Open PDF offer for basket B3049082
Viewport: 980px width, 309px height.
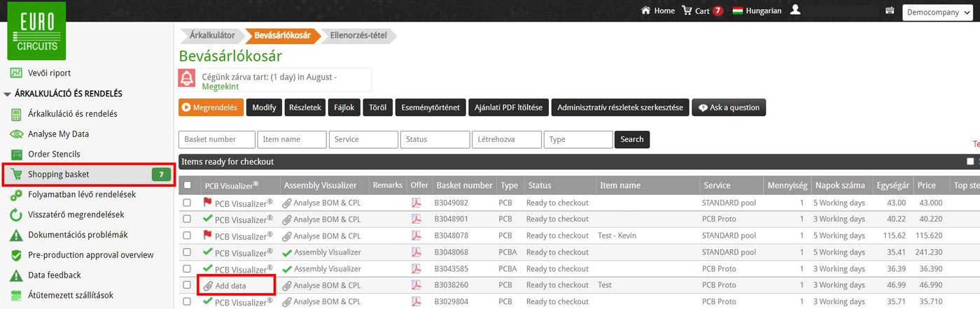coord(416,203)
